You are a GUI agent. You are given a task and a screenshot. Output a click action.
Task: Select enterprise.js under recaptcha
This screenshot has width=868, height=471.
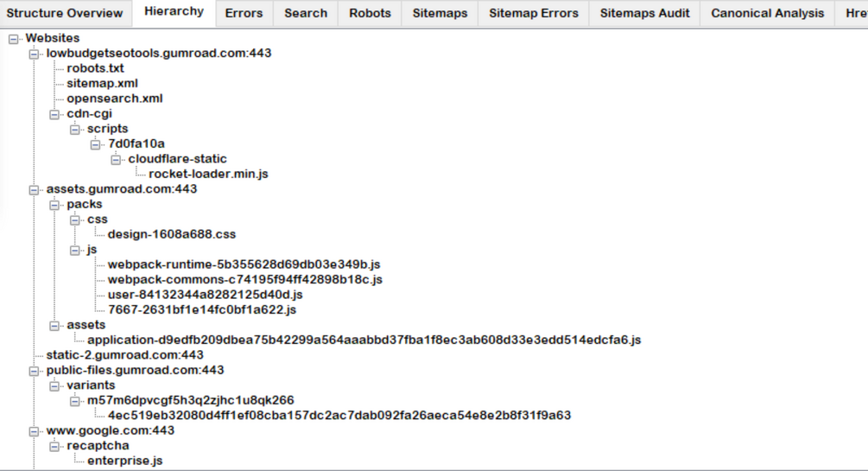[125, 461]
